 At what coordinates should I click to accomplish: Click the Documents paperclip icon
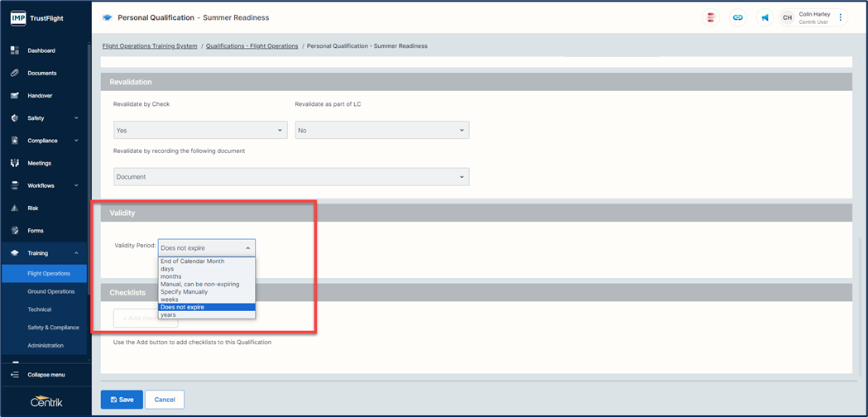(x=15, y=73)
